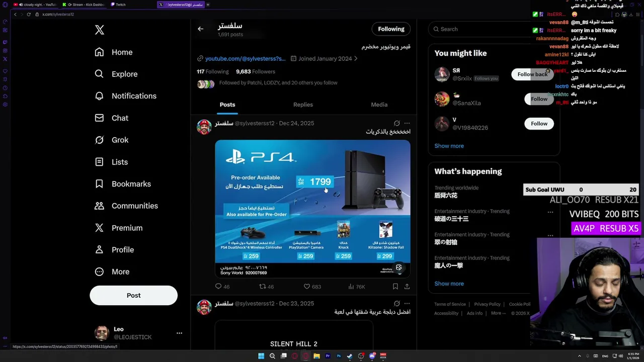Viewport: 644px width, 362px height.
Task: Switch to Kick Dashboard browser tab
Action: click(x=84, y=5)
